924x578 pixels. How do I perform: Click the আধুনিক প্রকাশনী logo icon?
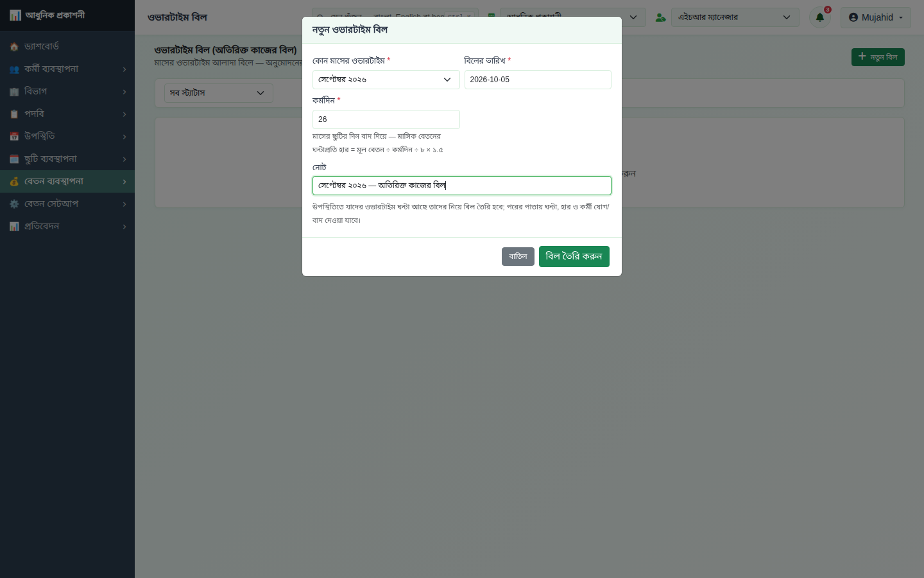pyautogui.click(x=15, y=15)
